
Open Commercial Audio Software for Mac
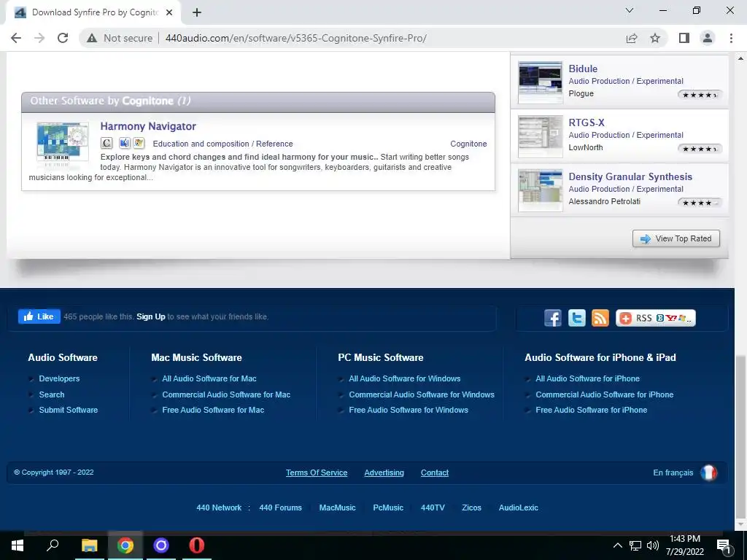click(x=226, y=394)
